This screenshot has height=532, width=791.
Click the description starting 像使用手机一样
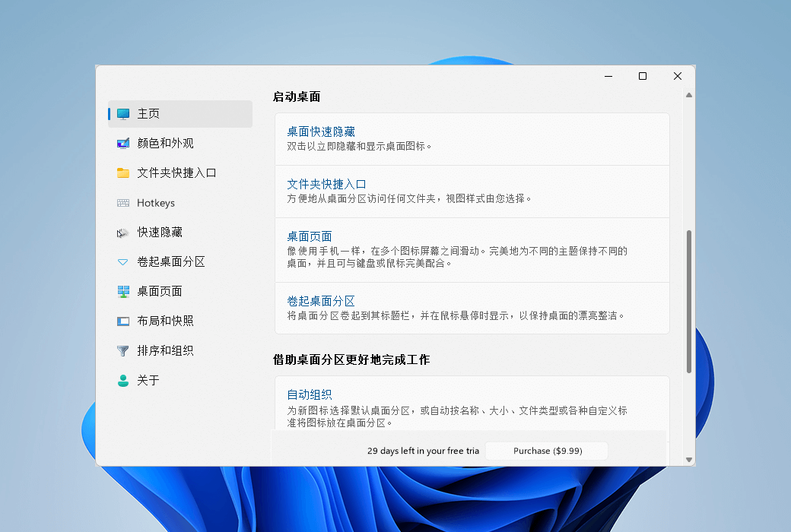pyautogui.click(x=457, y=257)
